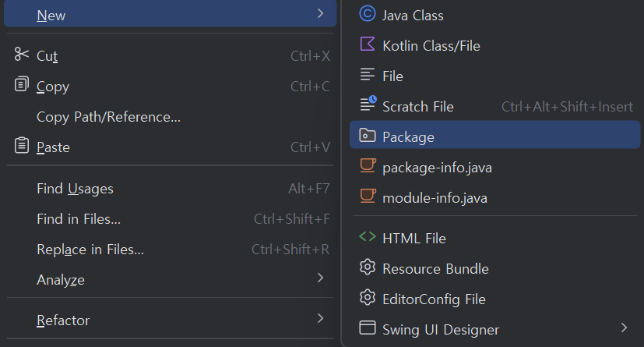Image resolution: width=644 pixels, height=347 pixels.
Task: Click the Java Class circle icon
Action: click(368, 13)
